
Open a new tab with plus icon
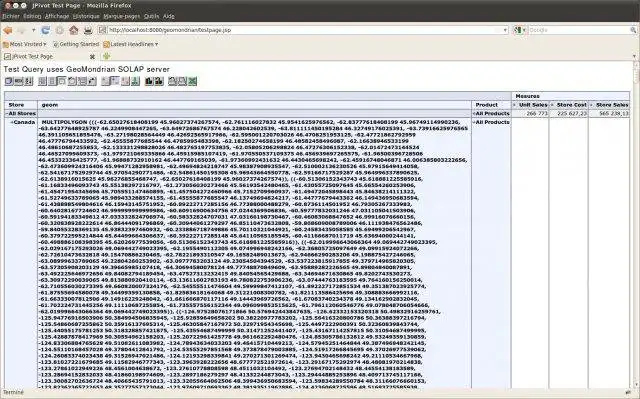pyautogui.click(x=107, y=56)
